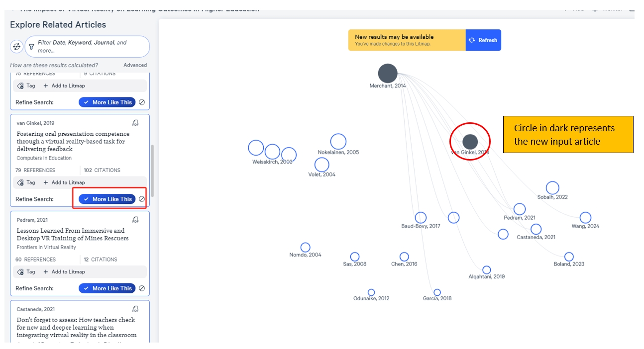Select the Merchant, 2014 node in the map
The height and width of the screenshot is (349, 644).
pyautogui.click(x=388, y=74)
